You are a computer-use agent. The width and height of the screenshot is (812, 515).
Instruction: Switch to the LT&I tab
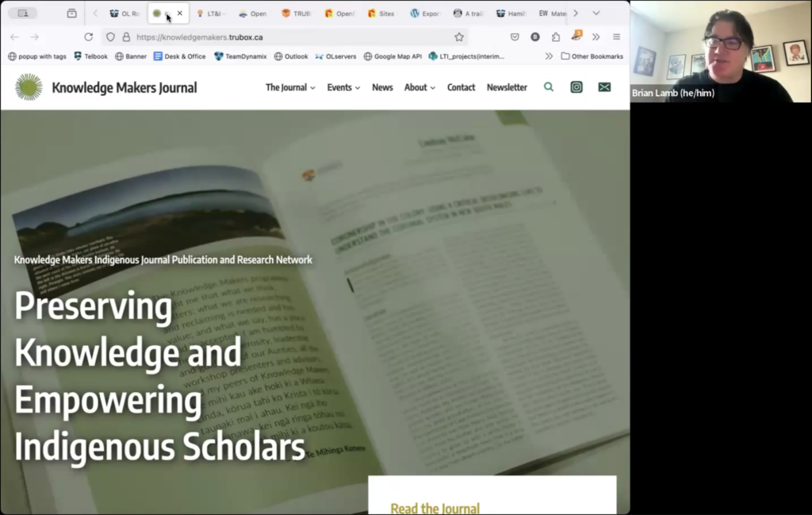211,13
